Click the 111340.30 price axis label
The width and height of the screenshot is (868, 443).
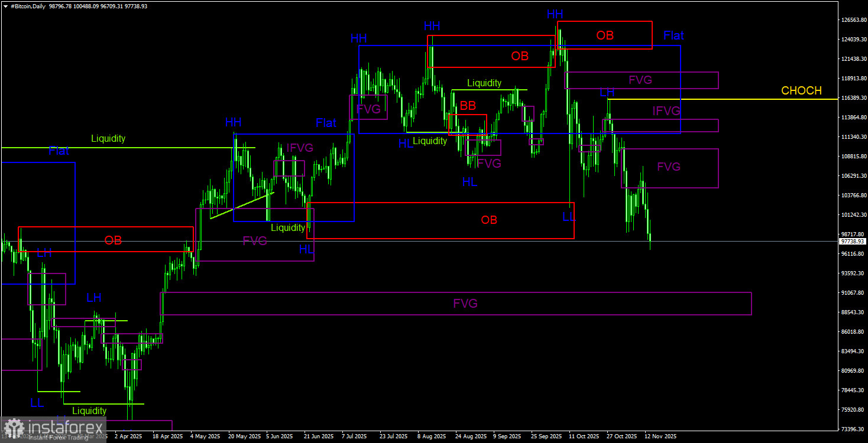(853, 137)
